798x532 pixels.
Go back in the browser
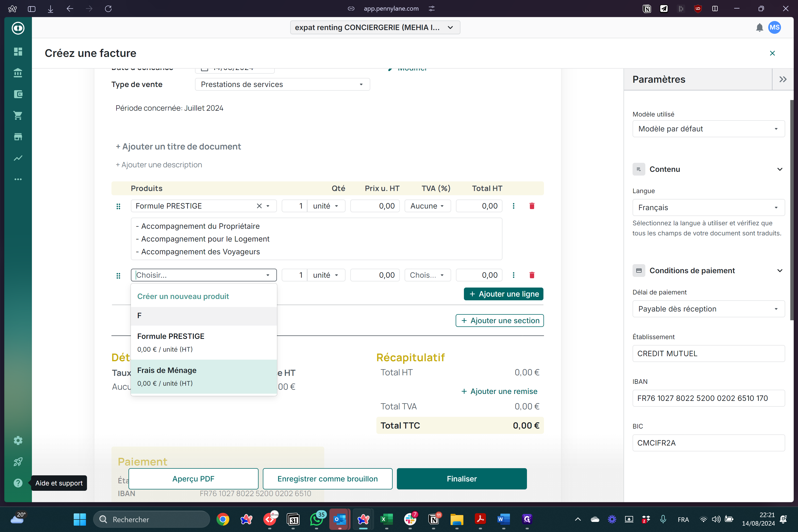coord(70,9)
